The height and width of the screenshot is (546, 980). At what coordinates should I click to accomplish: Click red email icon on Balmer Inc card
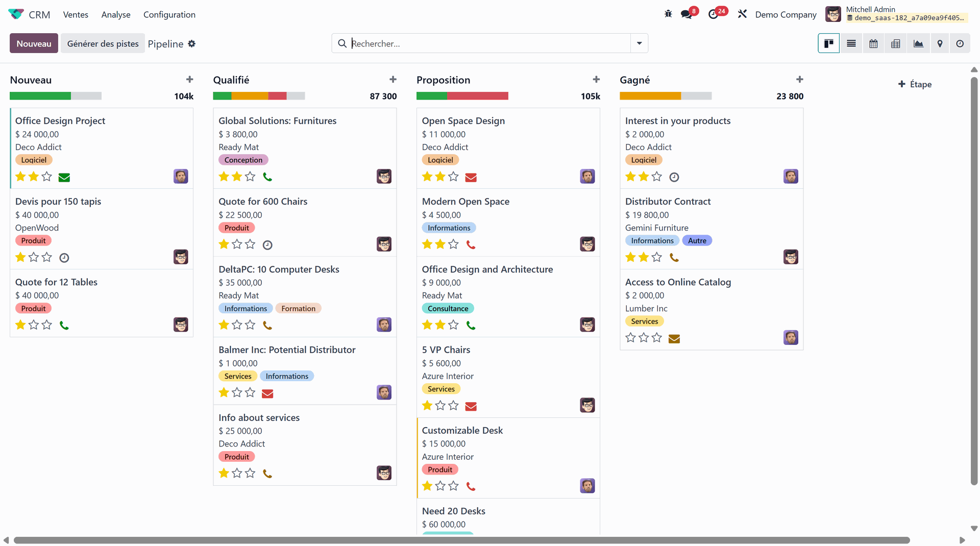pos(267,393)
